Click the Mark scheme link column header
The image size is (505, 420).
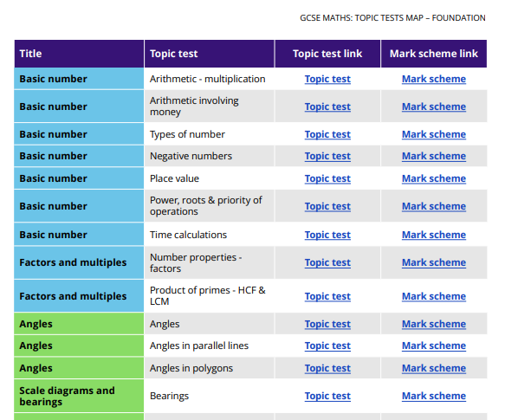(434, 54)
